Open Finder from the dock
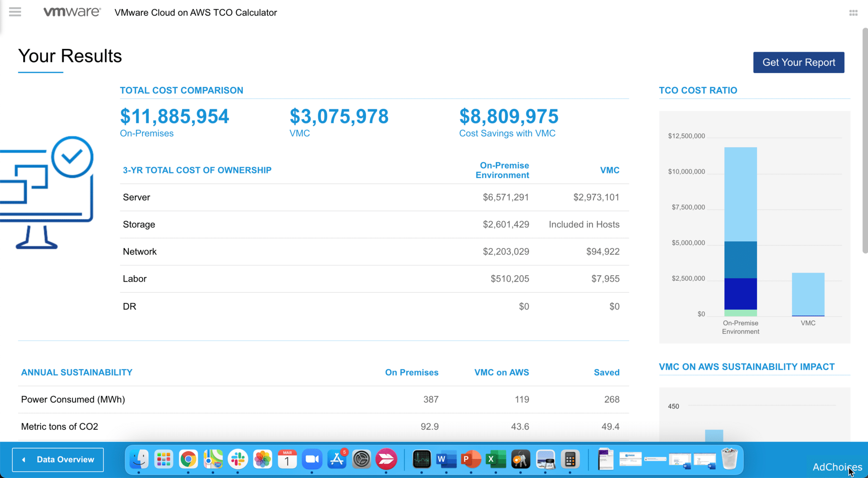This screenshot has width=868, height=478. 139,459
